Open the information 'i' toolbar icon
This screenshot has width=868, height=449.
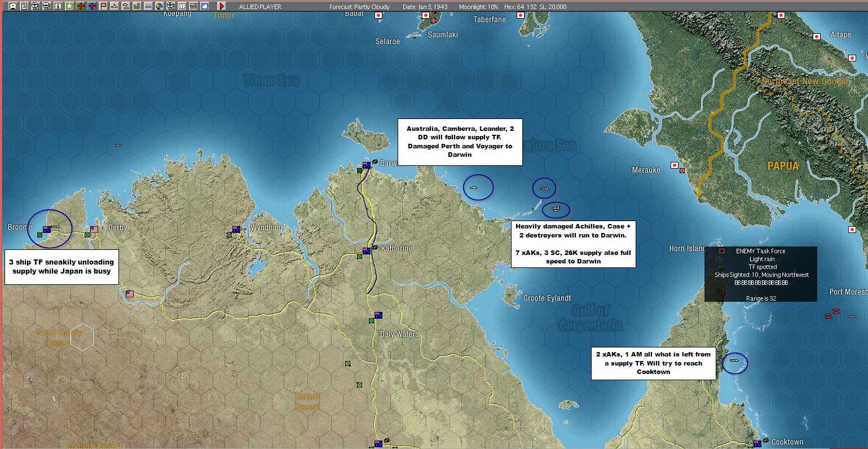click(x=58, y=6)
